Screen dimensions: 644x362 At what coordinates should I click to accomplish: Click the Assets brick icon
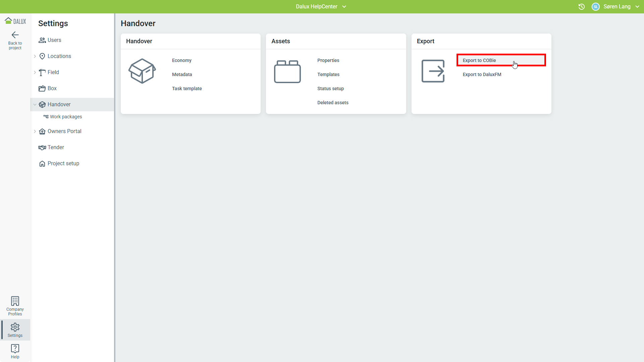[287, 71]
